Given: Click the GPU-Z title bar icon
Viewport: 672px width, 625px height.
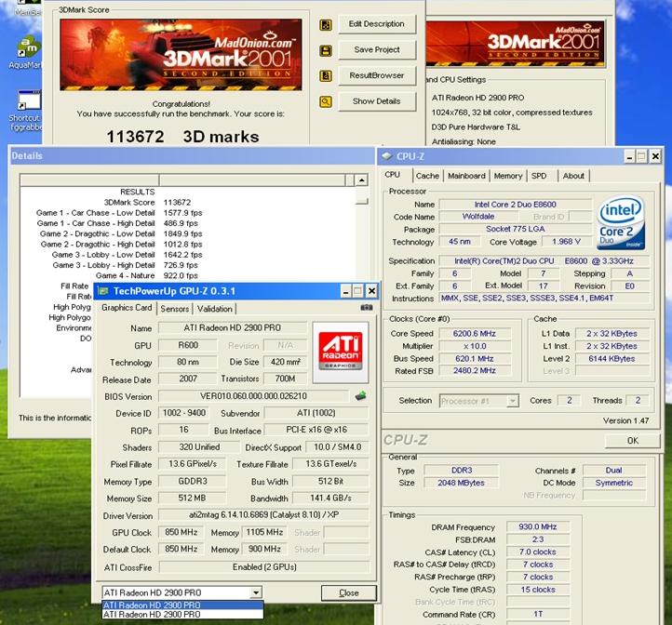Looking at the screenshot, I should pos(103,291).
